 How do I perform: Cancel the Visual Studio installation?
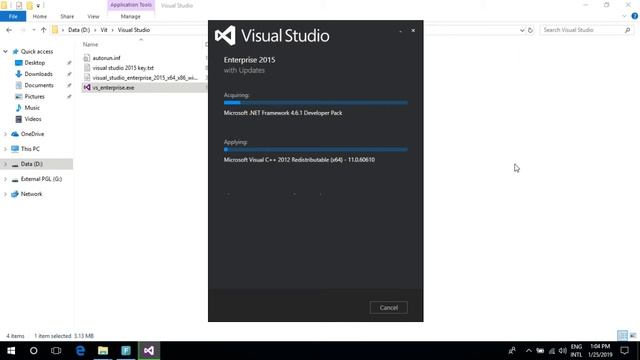click(389, 308)
